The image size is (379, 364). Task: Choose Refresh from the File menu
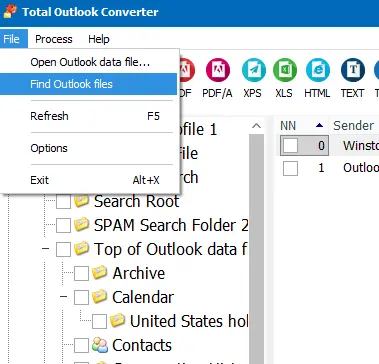click(x=89, y=116)
